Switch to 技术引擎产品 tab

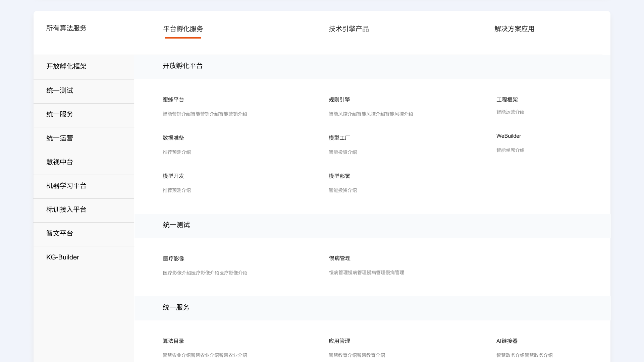pos(348,29)
